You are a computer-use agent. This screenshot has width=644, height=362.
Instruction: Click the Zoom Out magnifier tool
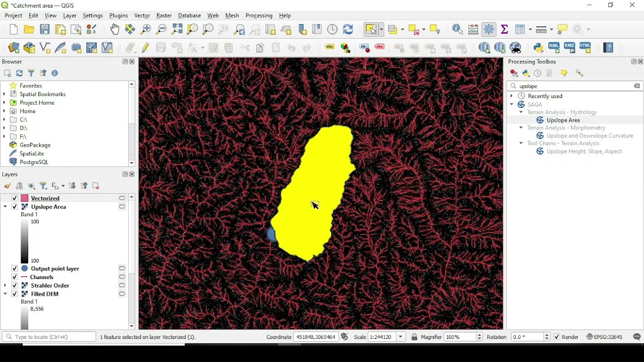(x=161, y=30)
